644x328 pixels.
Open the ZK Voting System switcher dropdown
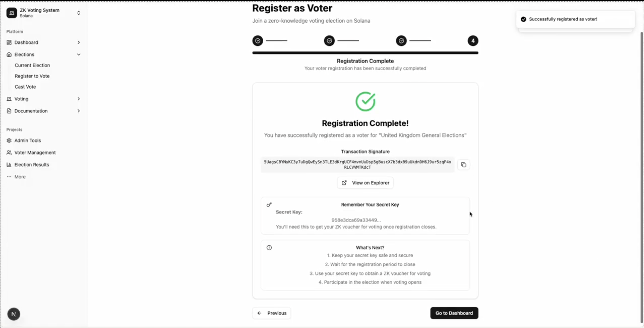pos(78,13)
